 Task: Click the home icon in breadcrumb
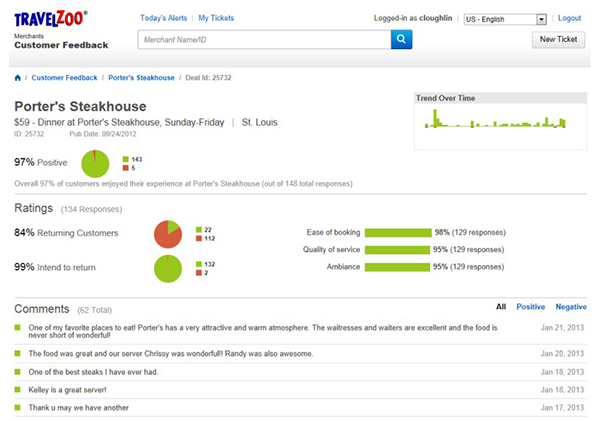pyautogui.click(x=18, y=77)
